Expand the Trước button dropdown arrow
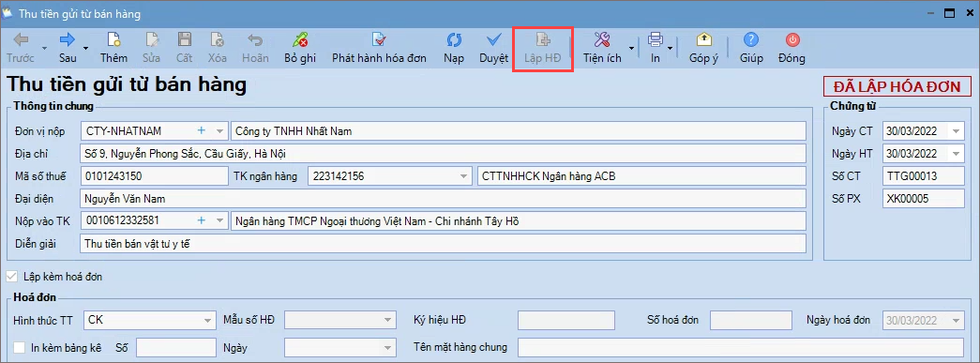The width and height of the screenshot is (980, 363). coord(44,48)
